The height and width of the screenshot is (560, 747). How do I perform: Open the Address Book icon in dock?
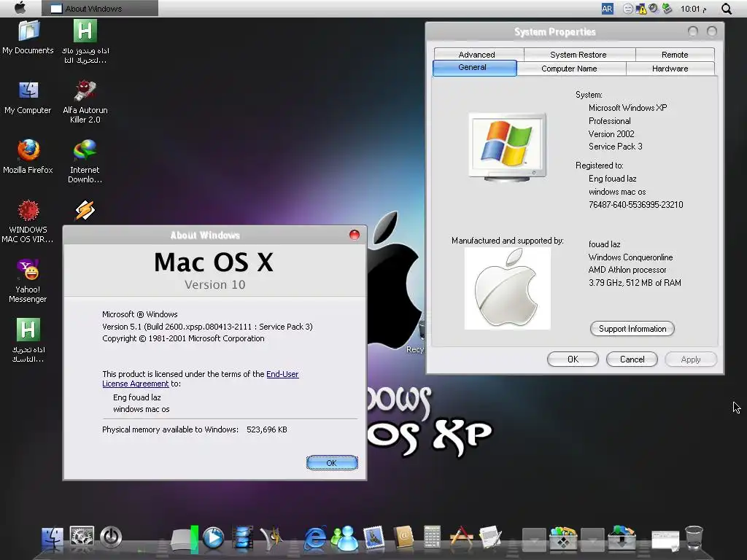(403, 538)
